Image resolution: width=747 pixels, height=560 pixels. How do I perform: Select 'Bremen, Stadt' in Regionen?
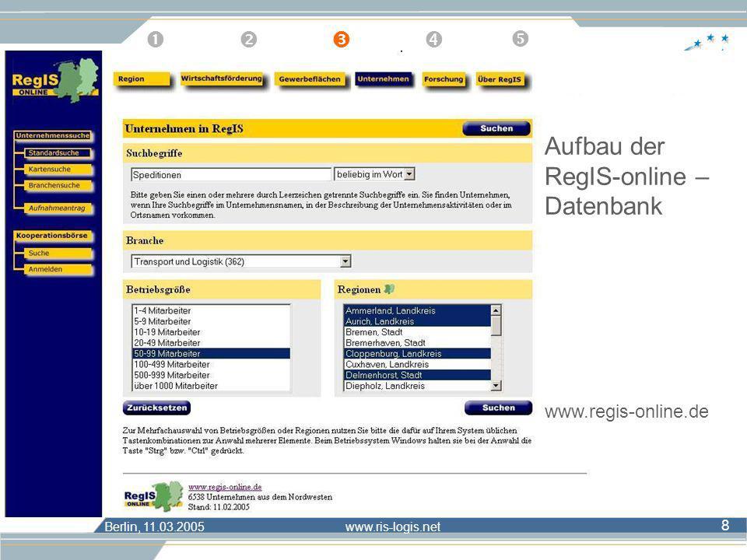pyautogui.click(x=417, y=332)
